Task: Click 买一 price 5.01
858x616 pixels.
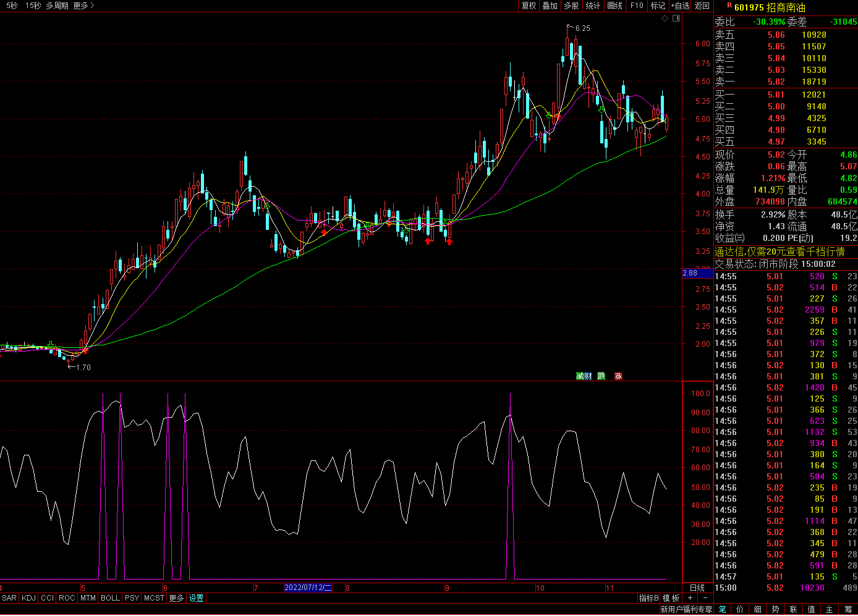Action: (x=776, y=95)
